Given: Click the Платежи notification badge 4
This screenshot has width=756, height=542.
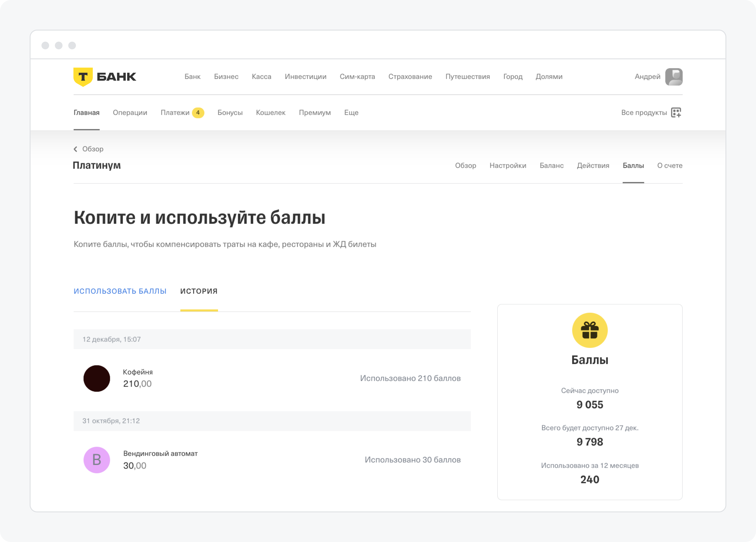Looking at the screenshot, I should [198, 113].
